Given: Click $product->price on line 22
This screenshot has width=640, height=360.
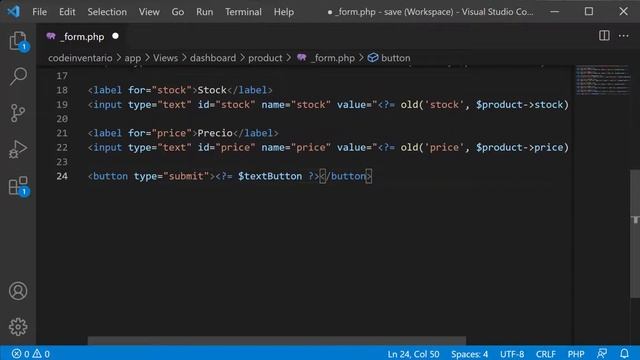Looking at the screenshot, I should point(520,147).
